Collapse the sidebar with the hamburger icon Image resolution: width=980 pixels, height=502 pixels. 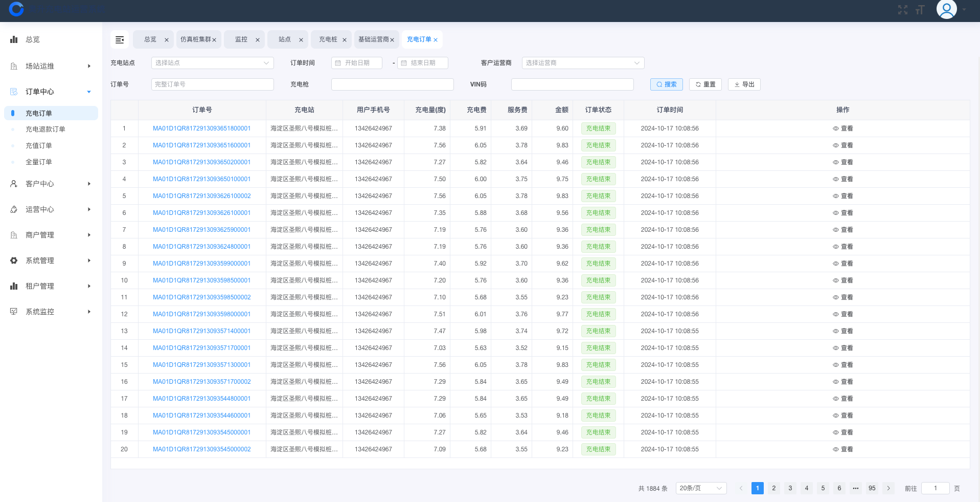coord(120,39)
